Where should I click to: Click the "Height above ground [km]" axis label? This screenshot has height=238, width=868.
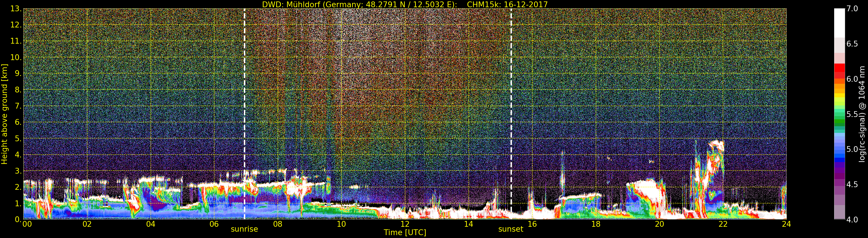point(4,114)
